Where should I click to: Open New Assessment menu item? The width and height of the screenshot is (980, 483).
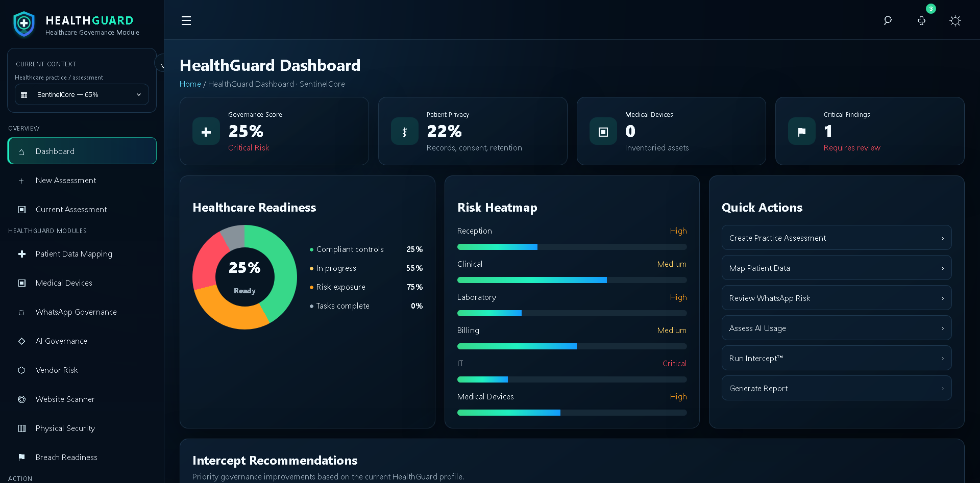coord(82,181)
